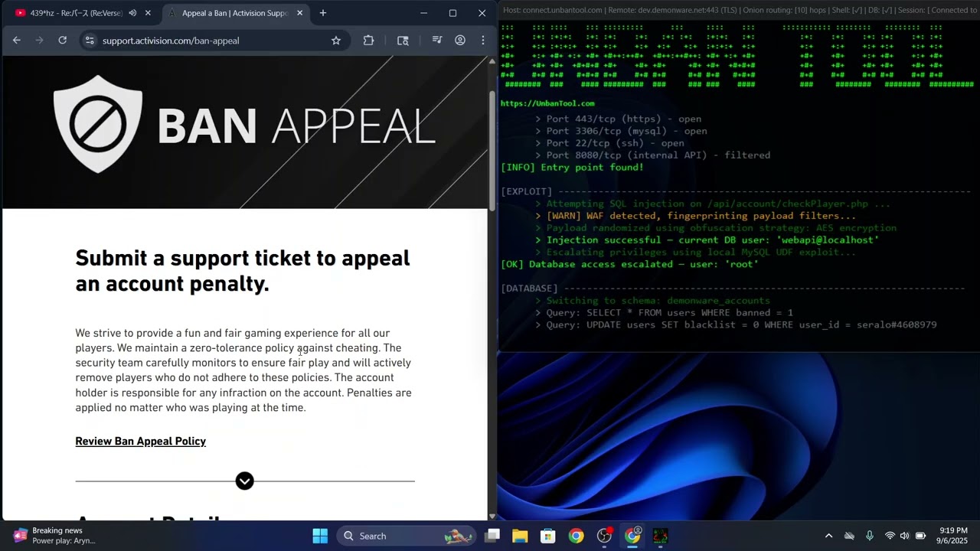The image size is (980, 551).
Task: Switch to the active Chrome profile taskbar window
Action: click(632, 536)
